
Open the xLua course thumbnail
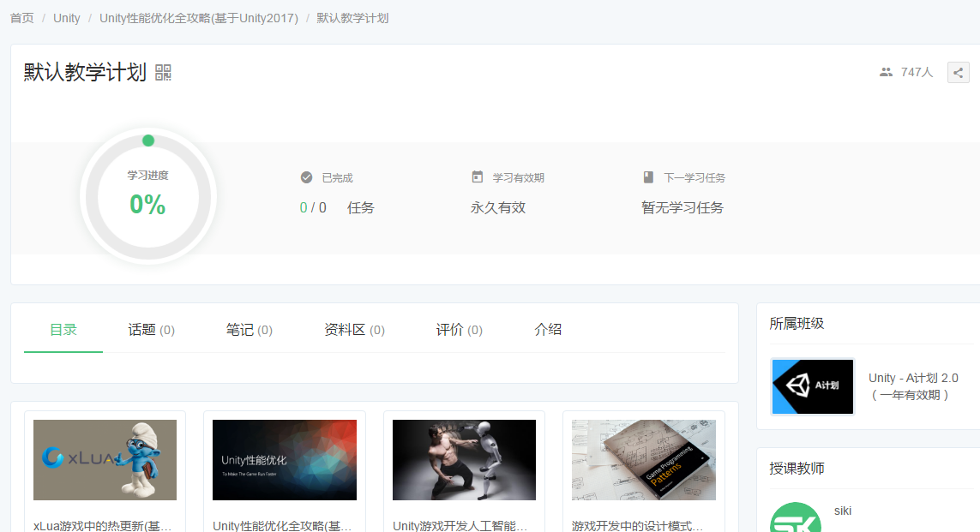[x=105, y=459]
